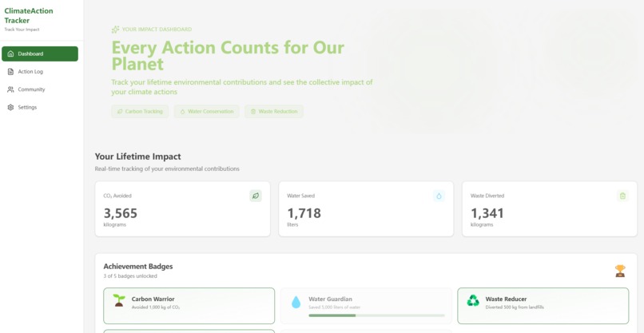Click the droplet icon on Water Saved card
Screen dimensions: 644x333
[439, 196]
